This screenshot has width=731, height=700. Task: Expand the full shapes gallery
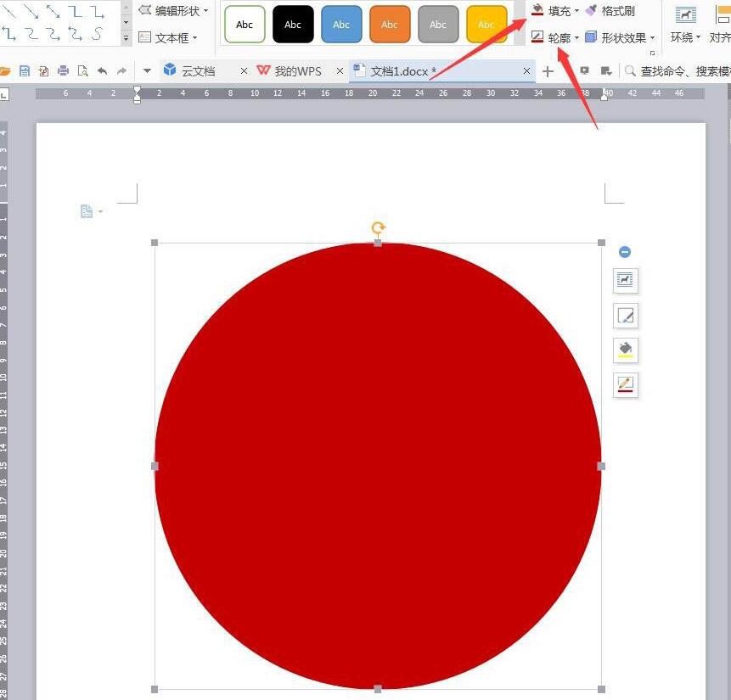click(x=126, y=38)
